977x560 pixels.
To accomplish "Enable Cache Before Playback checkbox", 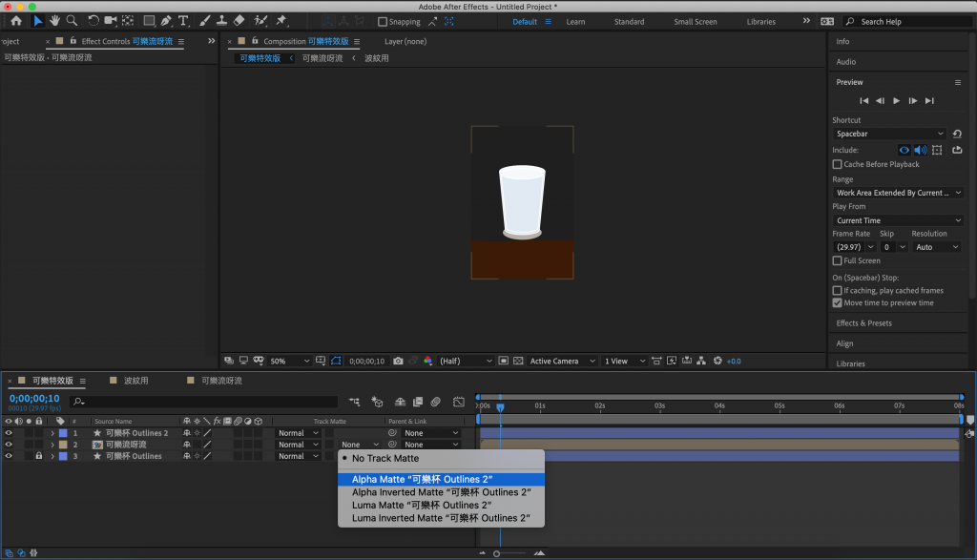I will [838, 164].
